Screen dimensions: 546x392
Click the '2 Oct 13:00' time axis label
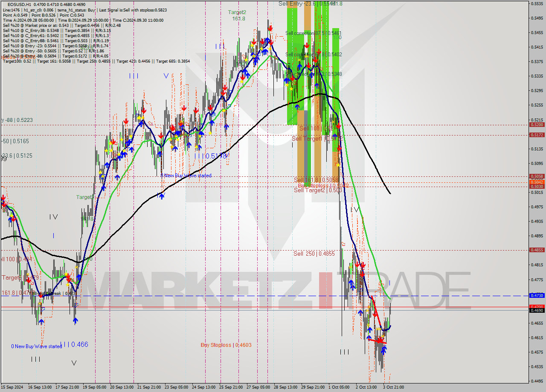tap(366, 387)
